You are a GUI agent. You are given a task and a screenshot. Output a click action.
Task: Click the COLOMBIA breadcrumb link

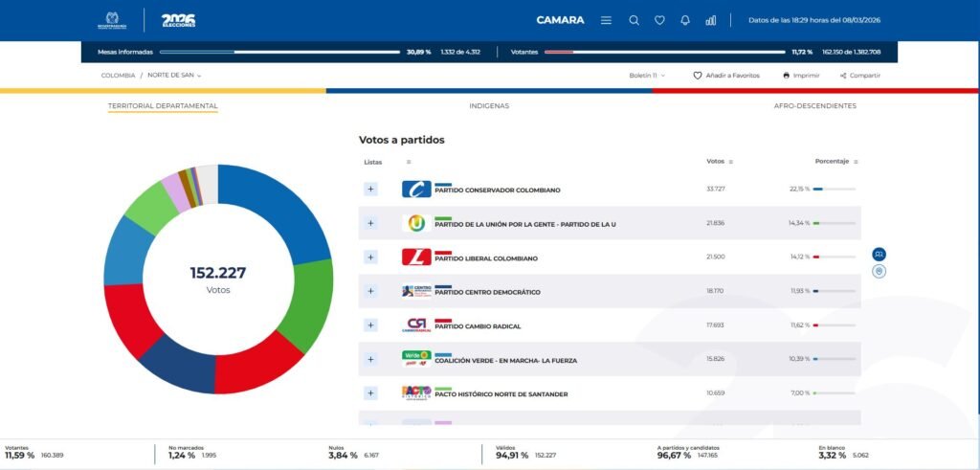[x=118, y=75]
